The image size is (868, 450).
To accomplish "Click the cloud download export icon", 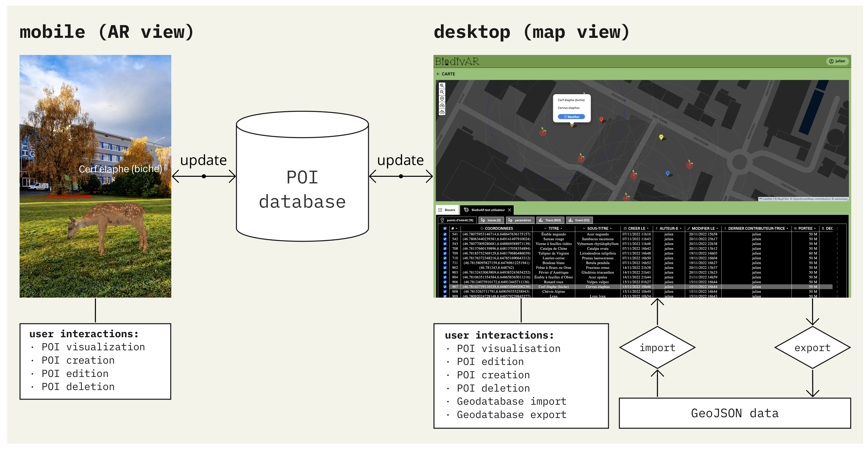I will tap(442, 112).
